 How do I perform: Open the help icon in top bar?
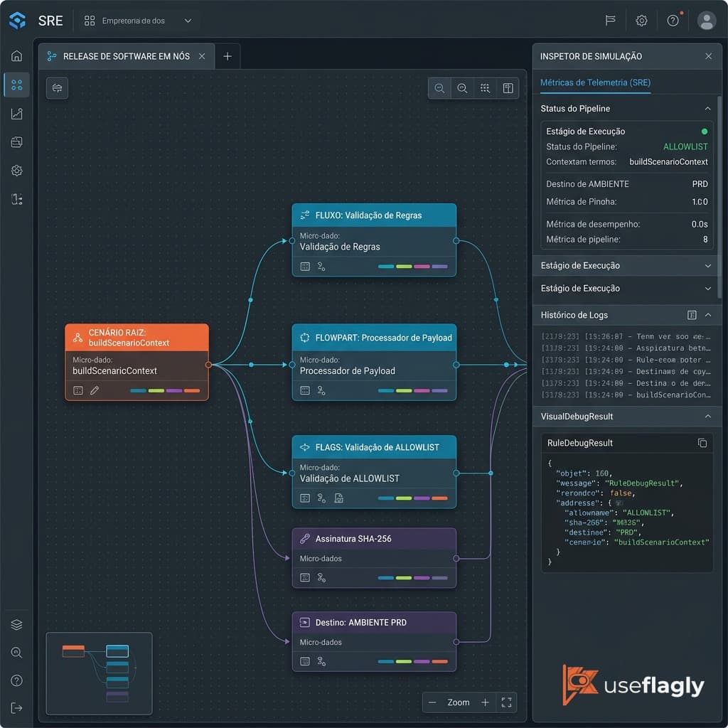673,21
